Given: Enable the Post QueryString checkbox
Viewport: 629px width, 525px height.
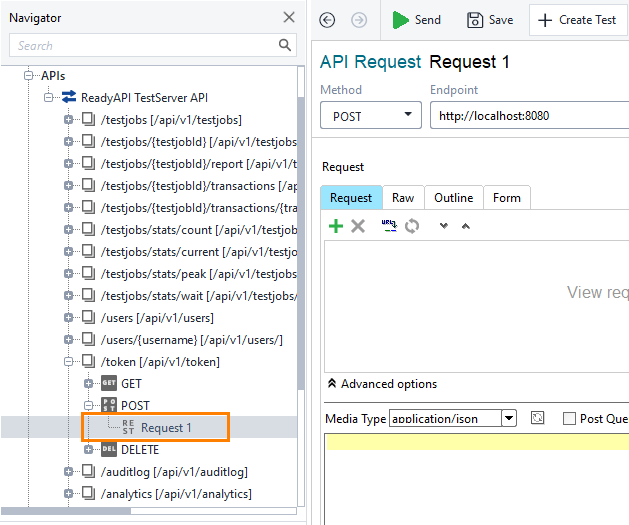Looking at the screenshot, I should click(x=569, y=418).
